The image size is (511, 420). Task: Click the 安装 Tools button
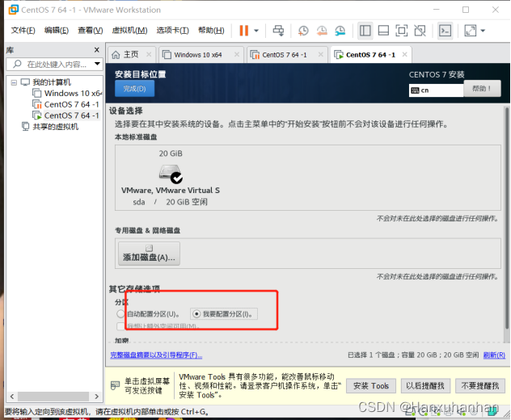tap(371, 386)
